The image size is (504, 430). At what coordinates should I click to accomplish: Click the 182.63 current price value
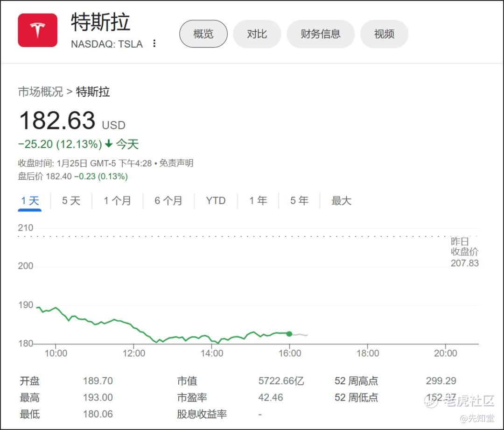tap(57, 120)
